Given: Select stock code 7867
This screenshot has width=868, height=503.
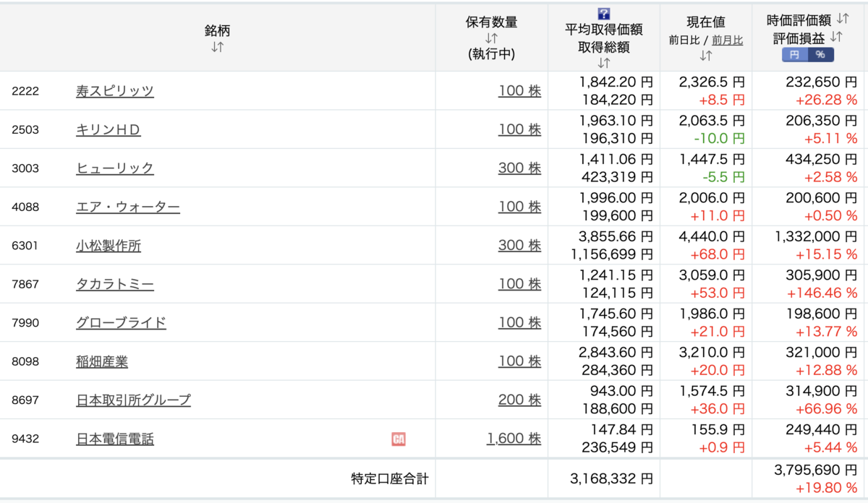Looking at the screenshot, I should point(25,284).
